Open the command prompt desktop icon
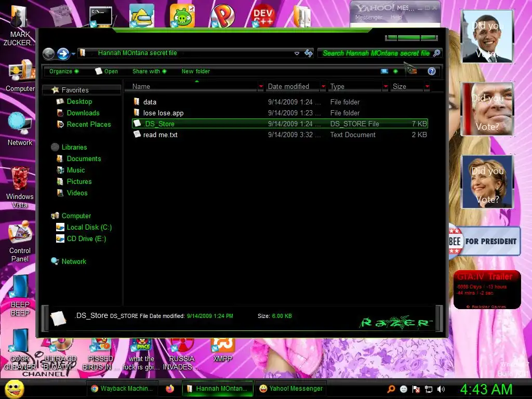The height and width of the screenshot is (399, 532). (x=101, y=16)
